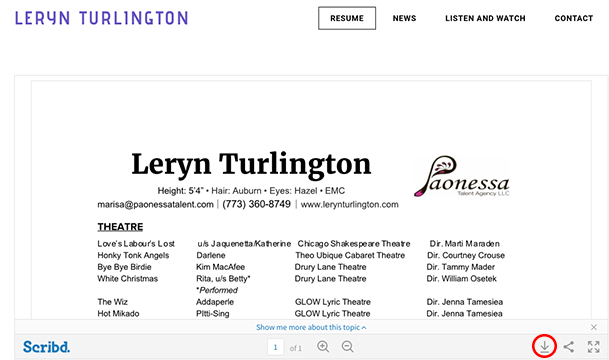Click 'Dir. Courtney Crouse' text
The image size is (609, 360).
click(x=466, y=255)
